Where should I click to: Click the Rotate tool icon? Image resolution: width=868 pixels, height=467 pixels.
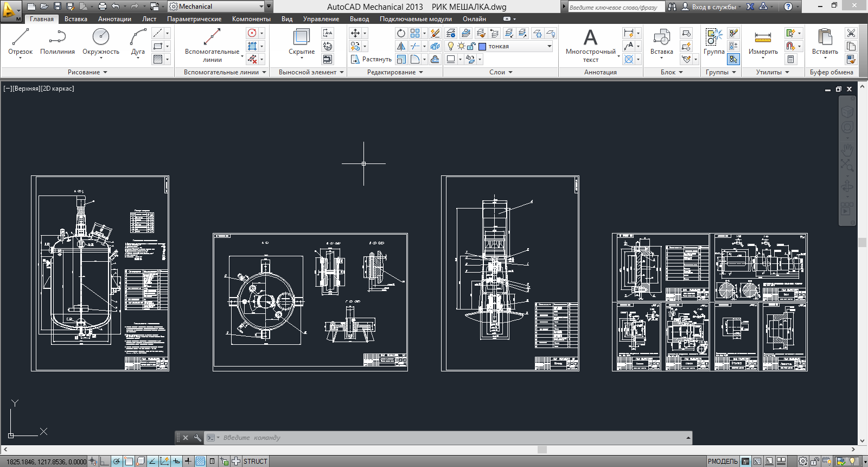(x=401, y=33)
